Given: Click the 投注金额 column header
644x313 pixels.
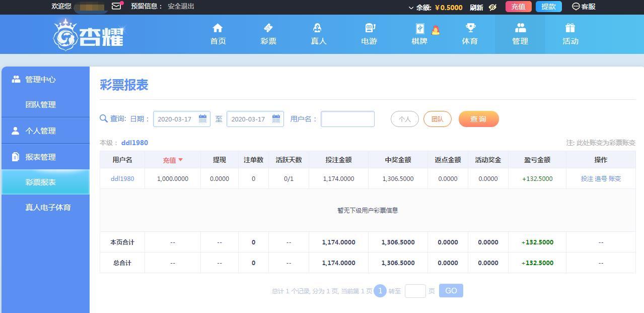Looking at the screenshot, I should [x=338, y=160].
